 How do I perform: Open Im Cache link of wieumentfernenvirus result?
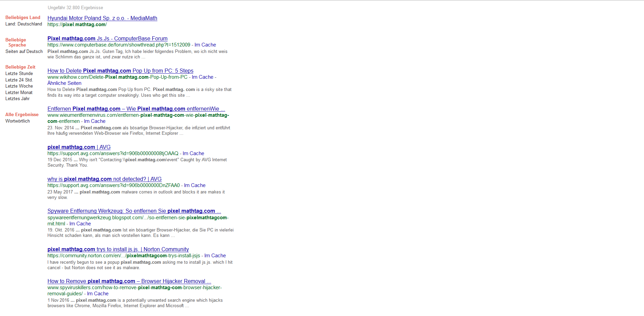coord(95,121)
